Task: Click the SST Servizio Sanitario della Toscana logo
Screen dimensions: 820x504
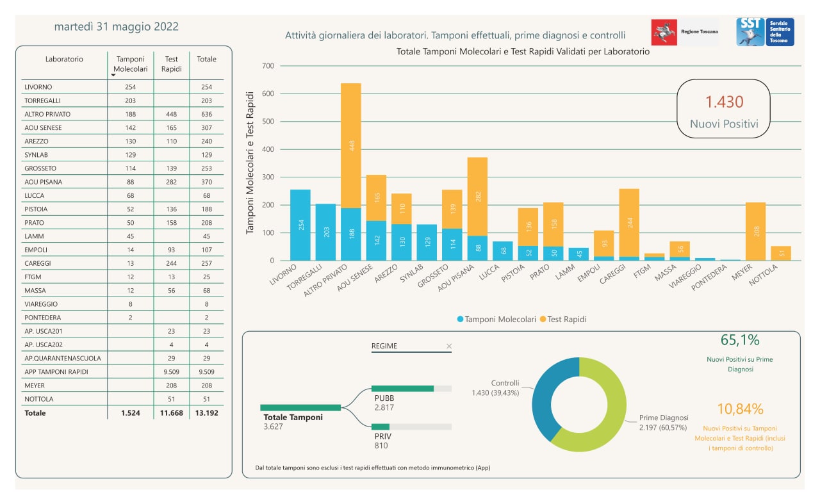Action: click(x=765, y=31)
